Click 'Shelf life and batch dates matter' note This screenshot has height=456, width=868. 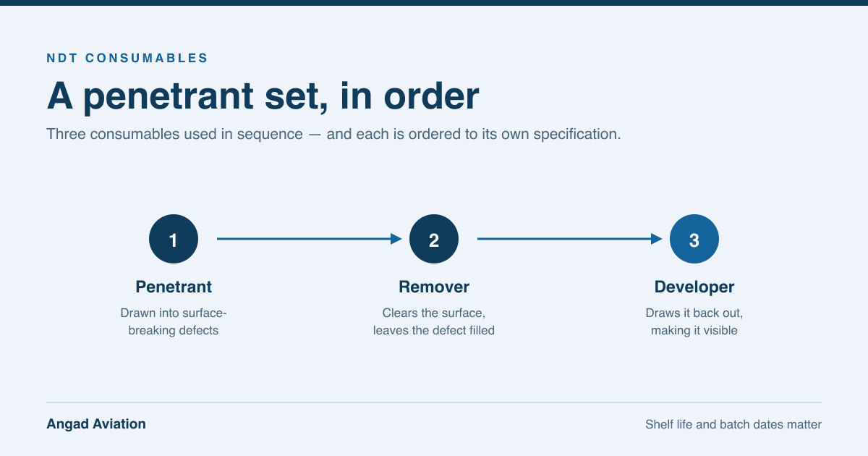[733, 425]
